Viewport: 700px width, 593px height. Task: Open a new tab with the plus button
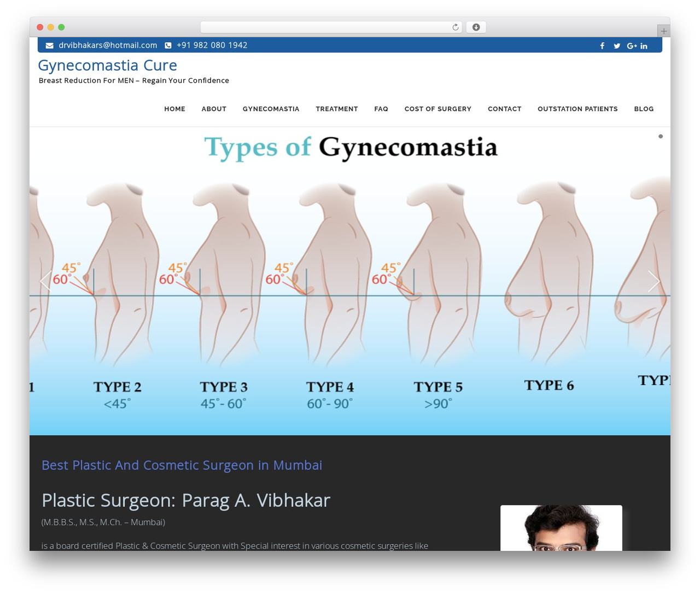tap(663, 31)
